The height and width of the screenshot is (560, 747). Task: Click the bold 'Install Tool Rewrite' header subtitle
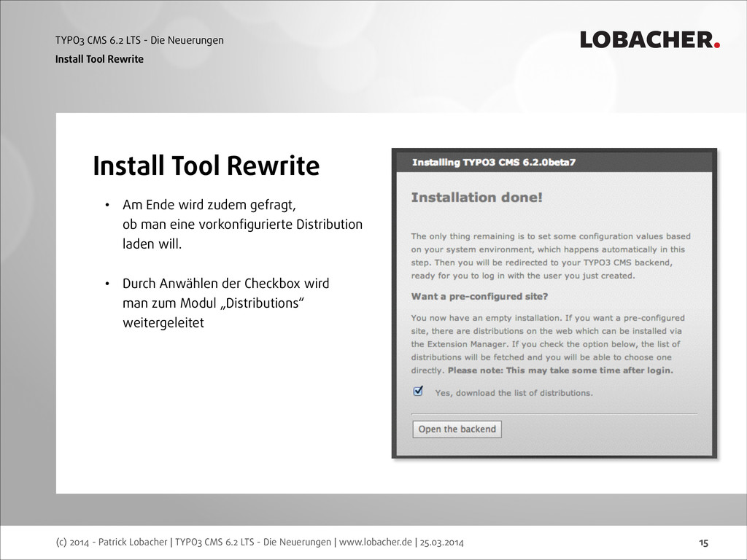click(99, 59)
